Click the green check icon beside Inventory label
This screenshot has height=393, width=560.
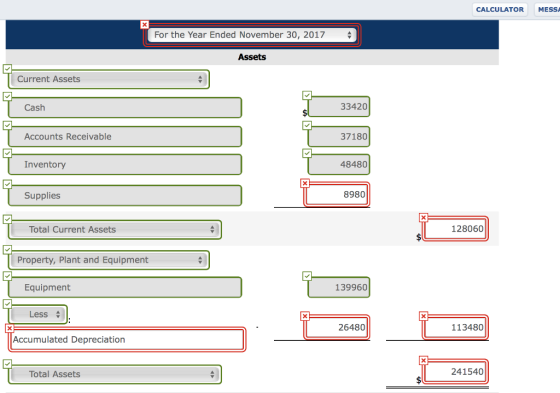(7, 153)
